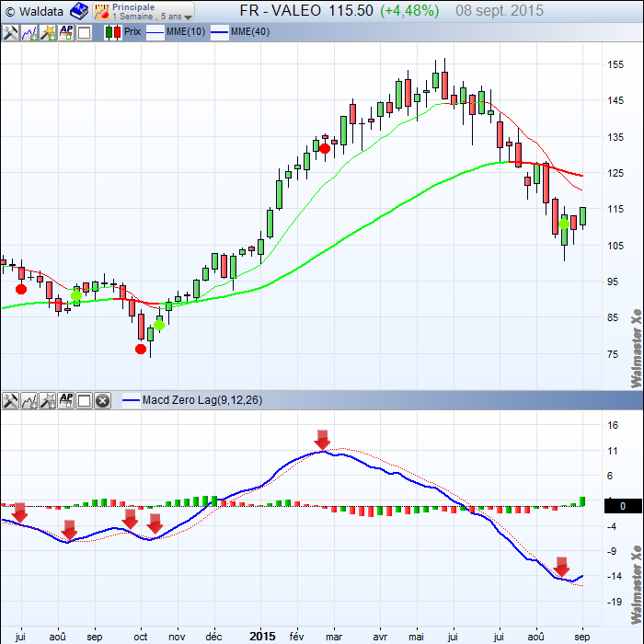Open the tools settings icon in price panel

click(x=10, y=32)
